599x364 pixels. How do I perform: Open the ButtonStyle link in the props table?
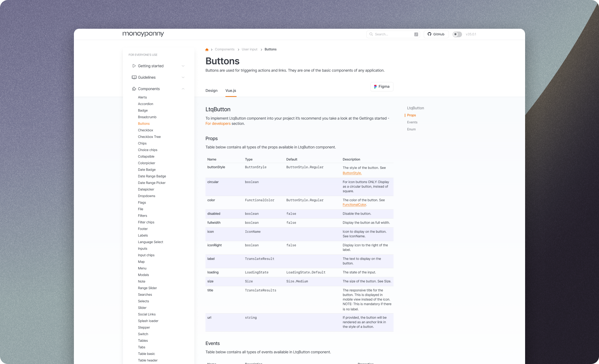(352, 173)
